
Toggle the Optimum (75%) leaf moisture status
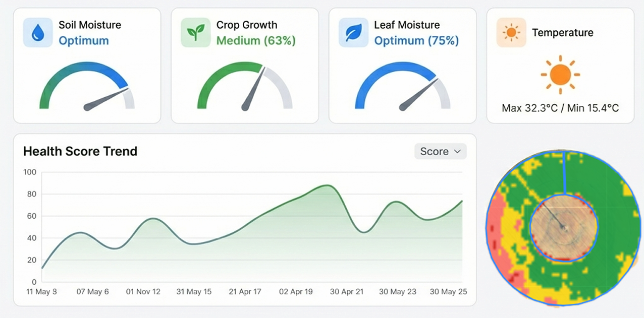point(416,39)
